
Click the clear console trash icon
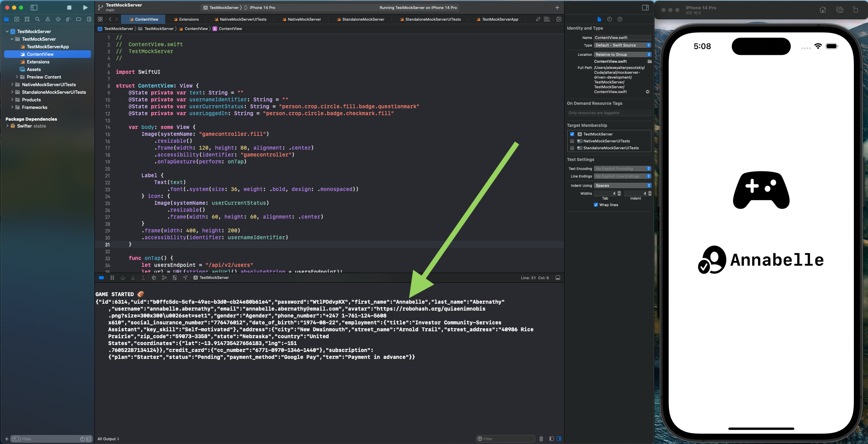coord(541,439)
